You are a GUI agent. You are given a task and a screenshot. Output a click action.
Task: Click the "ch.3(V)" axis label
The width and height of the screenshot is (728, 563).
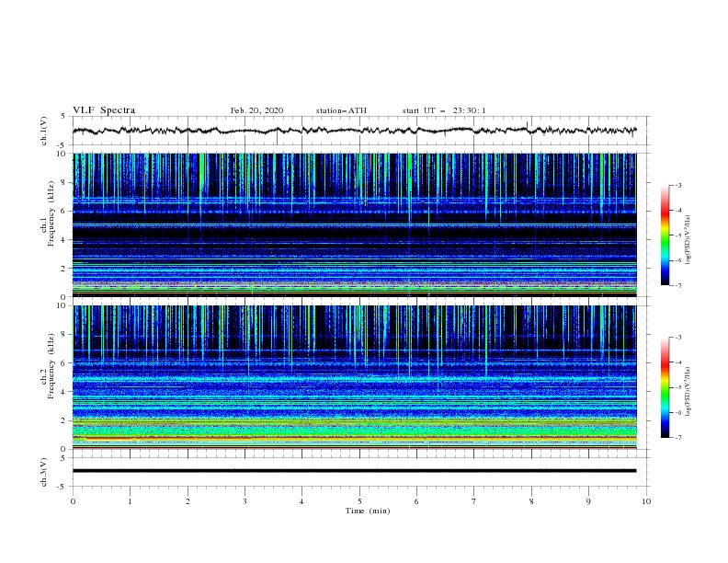pyautogui.click(x=44, y=472)
